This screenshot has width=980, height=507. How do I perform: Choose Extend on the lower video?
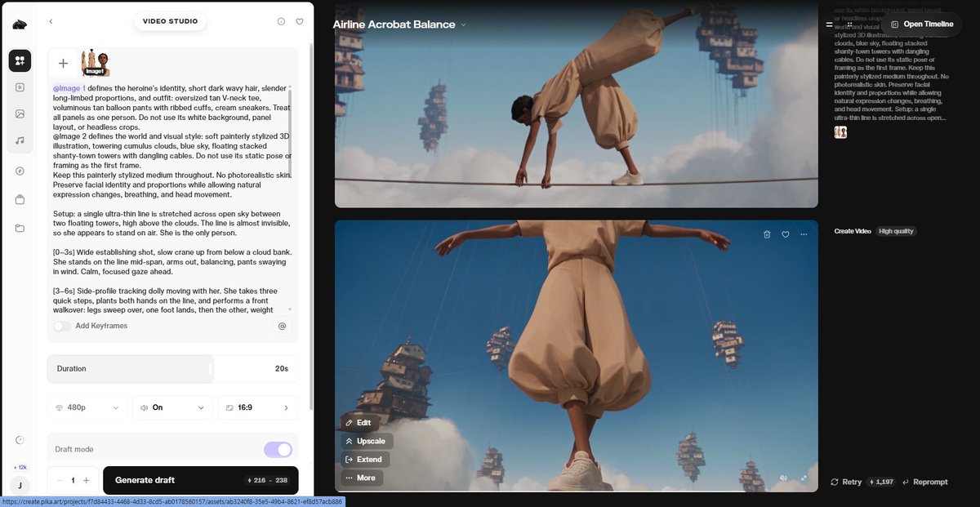(363, 460)
